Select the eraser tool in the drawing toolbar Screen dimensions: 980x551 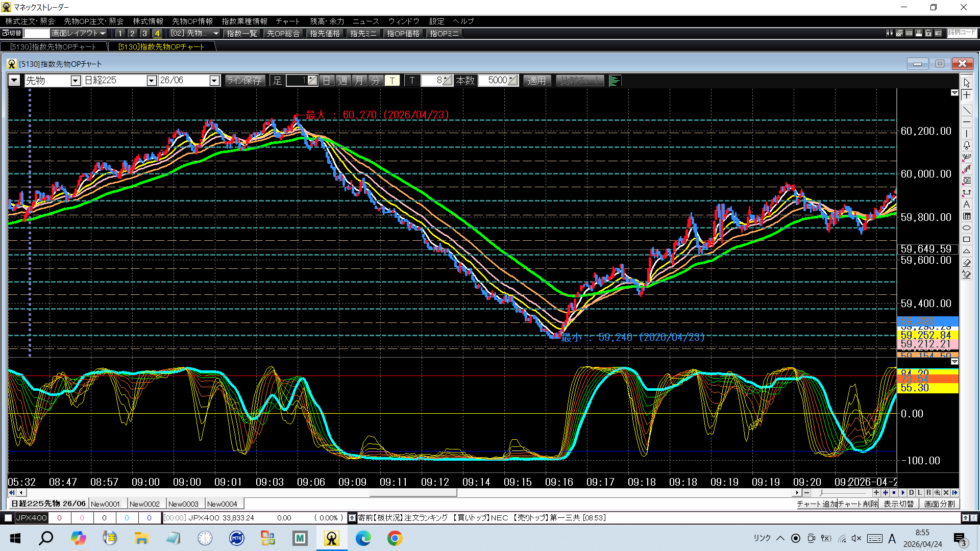pyautogui.click(x=966, y=263)
